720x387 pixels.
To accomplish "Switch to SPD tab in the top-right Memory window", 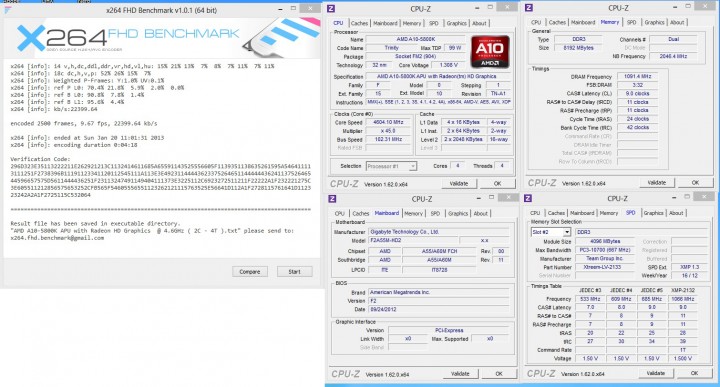I will coord(632,22).
